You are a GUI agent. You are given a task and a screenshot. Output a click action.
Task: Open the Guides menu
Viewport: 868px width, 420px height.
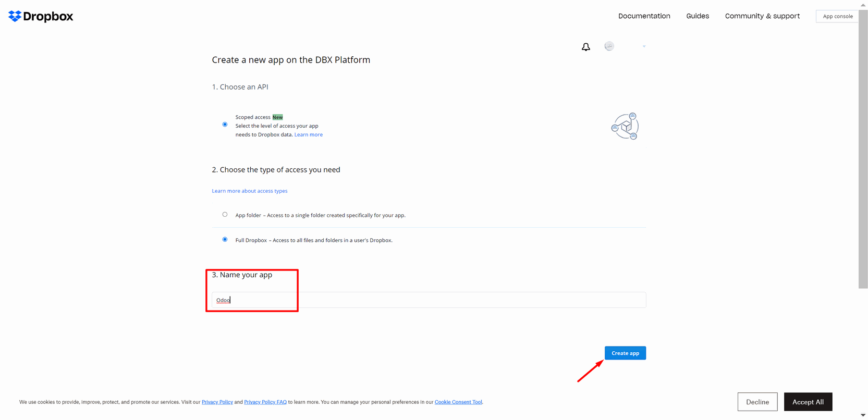pos(698,16)
